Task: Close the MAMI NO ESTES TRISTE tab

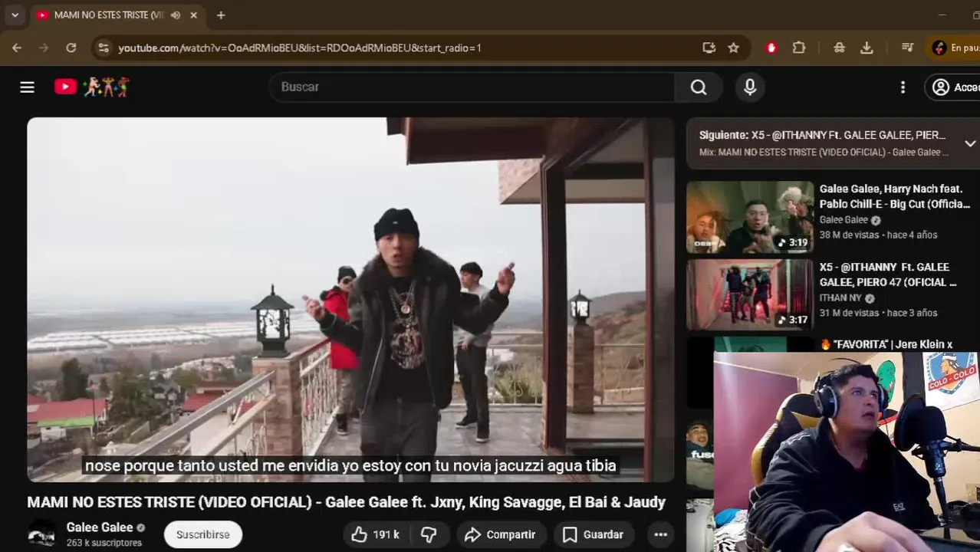Action: tap(194, 15)
